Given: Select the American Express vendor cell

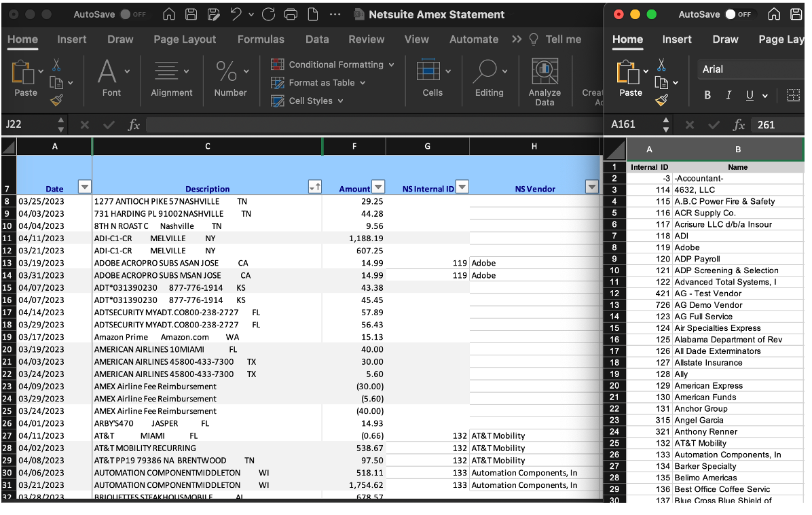Looking at the screenshot, I should click(738, 386).
